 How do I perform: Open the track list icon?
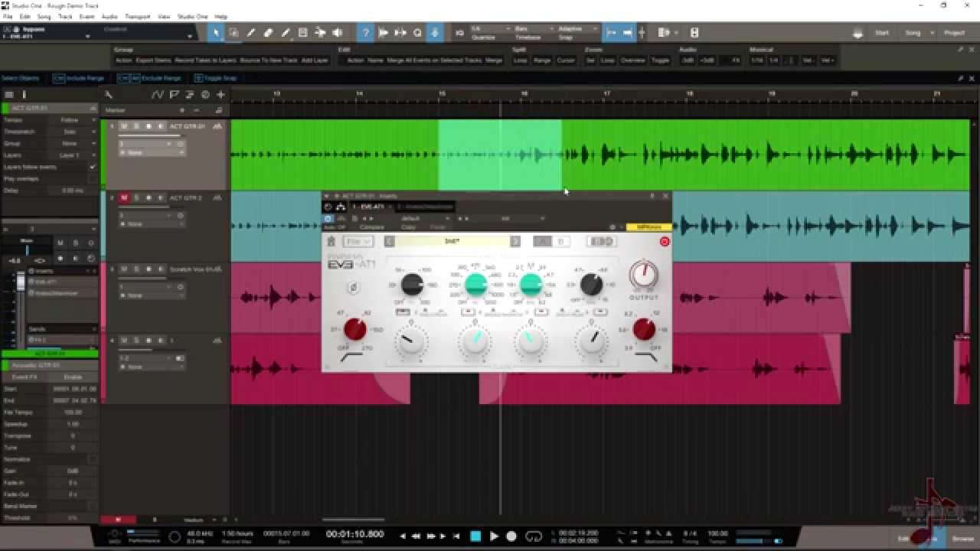coord(9,95)
